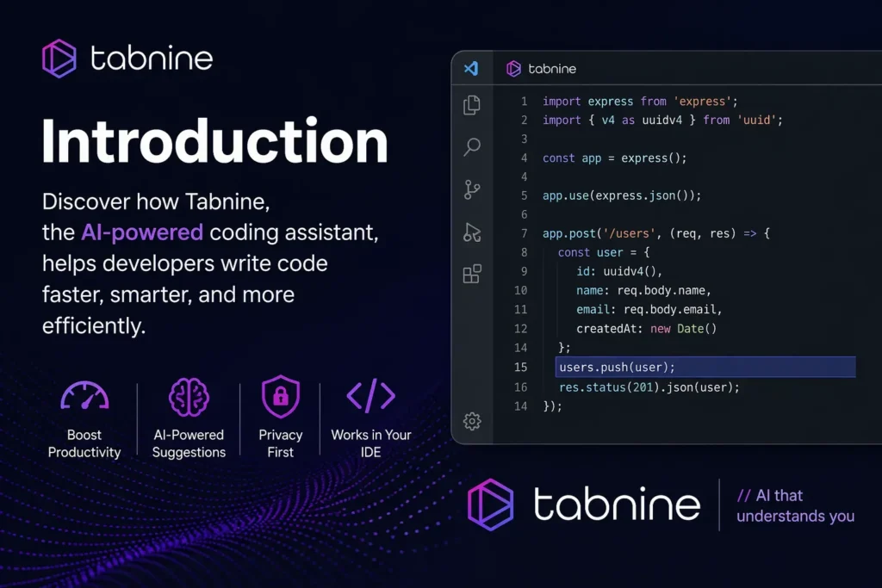This screenshot has height=588, width=882.
Task: Click the highlighted users.push(user); line
Action: (705, 367)
